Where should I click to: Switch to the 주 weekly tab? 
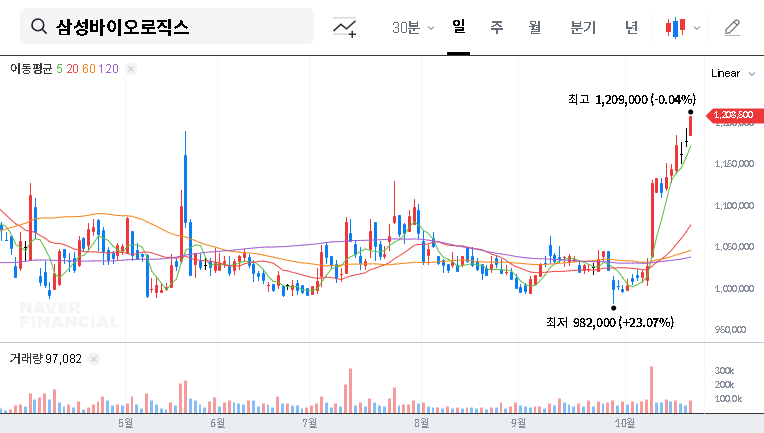pos(496,27)
